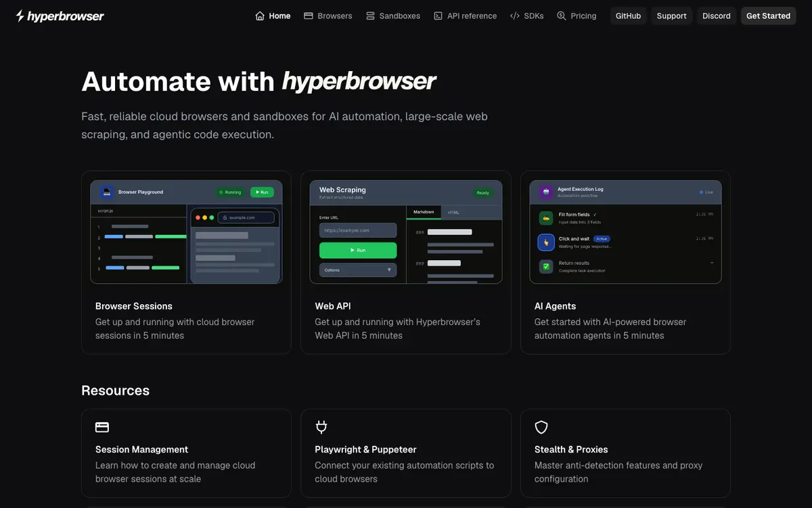Viewport: 812px width, 508px height.
Task: Click the SDKs code brackets icon
Action: coord(515,16)
